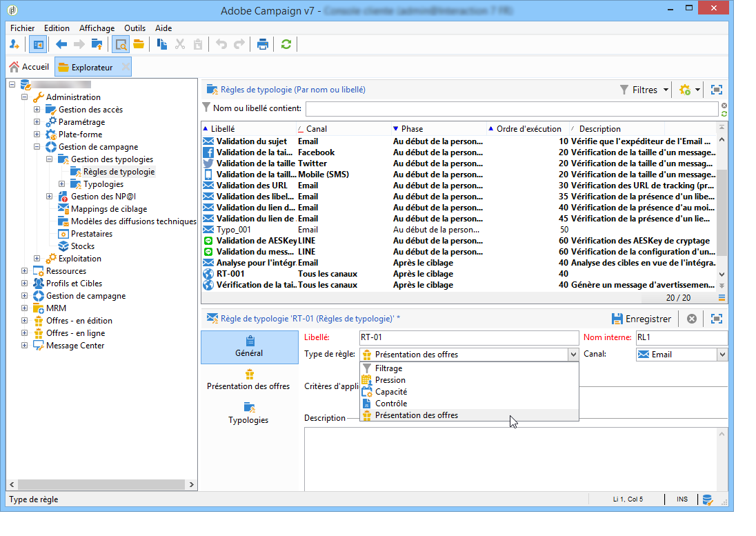Viewport: 756px width, 536px height.
Task: Collapse the Administration tree node
Action: pyautogui.click(x=25, y=97)
